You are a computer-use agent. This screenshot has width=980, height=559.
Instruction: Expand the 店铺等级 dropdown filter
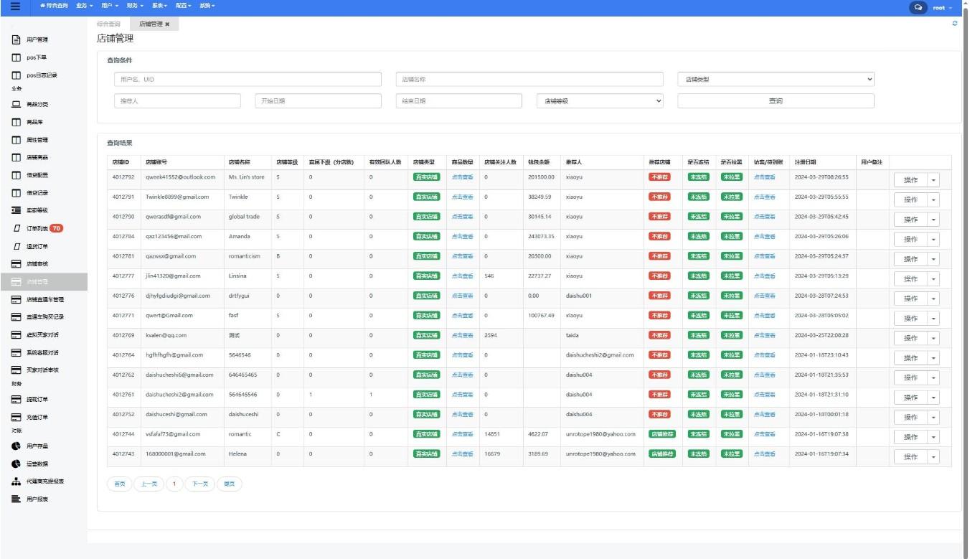pos(600,101)
